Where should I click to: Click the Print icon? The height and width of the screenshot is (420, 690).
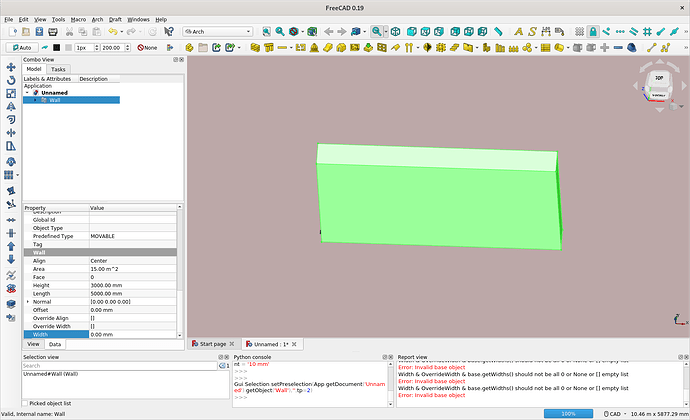tap(53, 32)
